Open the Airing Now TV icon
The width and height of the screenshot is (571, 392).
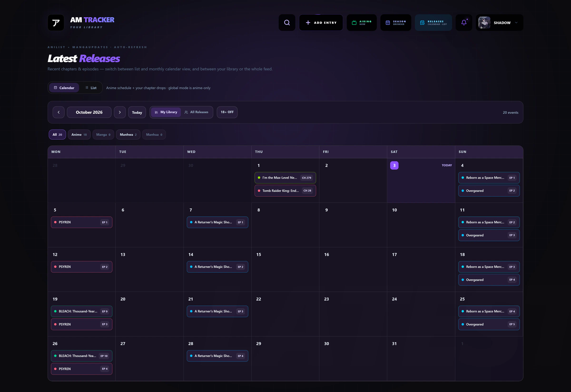click(x=354, y=23)
